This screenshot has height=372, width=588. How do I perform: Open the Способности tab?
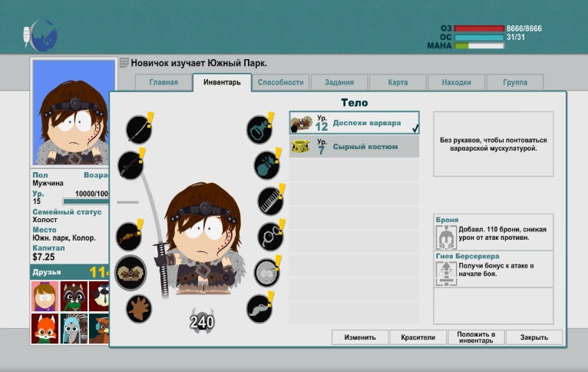(x=280, y=82)
